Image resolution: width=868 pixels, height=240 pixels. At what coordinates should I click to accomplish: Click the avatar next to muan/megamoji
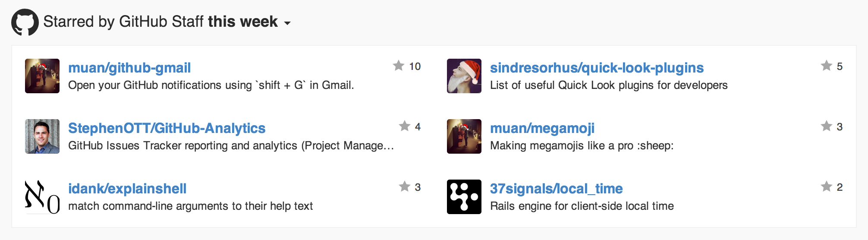pos(464,136)
